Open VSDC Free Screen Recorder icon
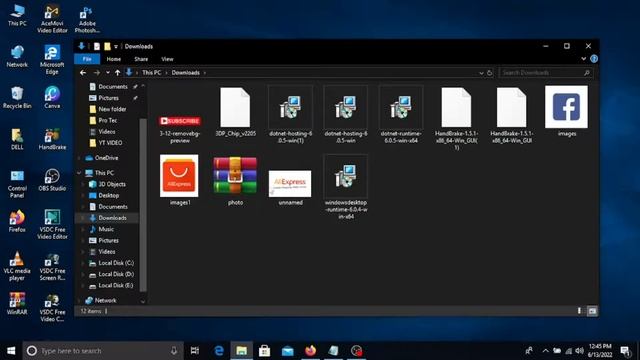640x360 pixels. pyautogui.click(x=52, y=266)
